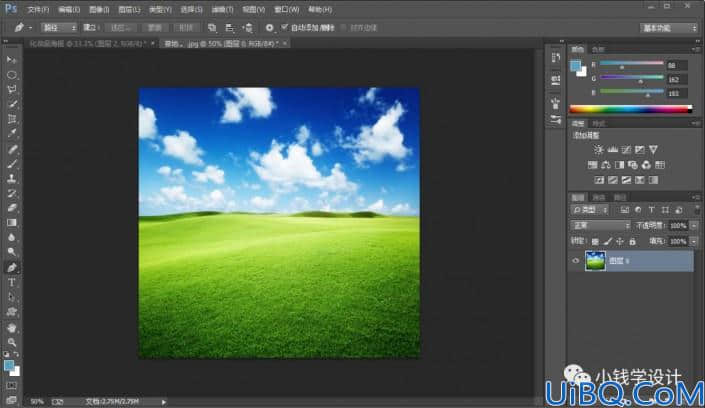This screenshot has height=408, width=705.
Task: Select the Magic Wand tool
Action: tap(12, 104)
